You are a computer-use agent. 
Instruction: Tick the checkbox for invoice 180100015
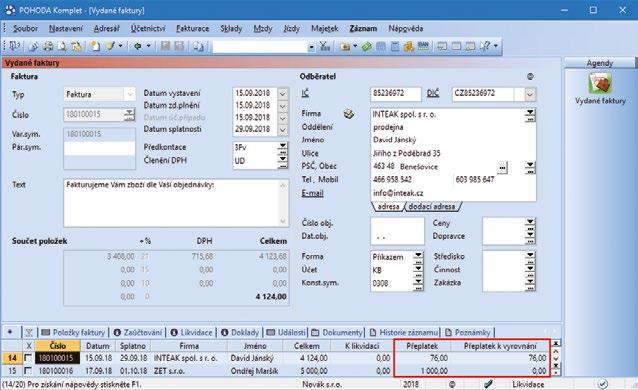coord(28,358)
